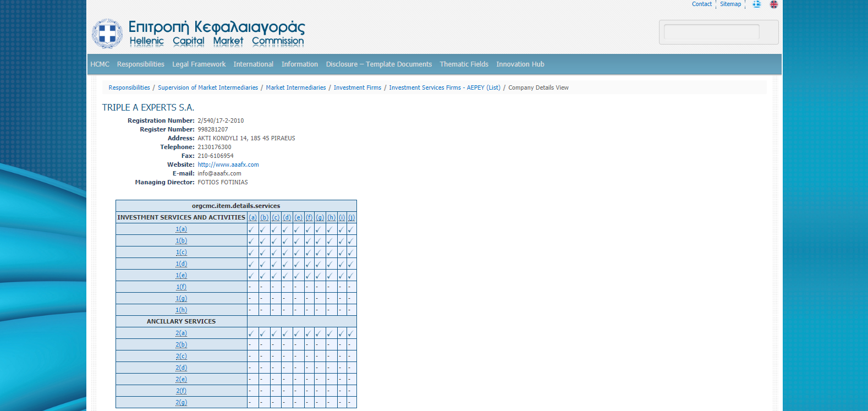Open the Legal Framework menu
This screenshot has width=868, height=411.
coord(199,64)
